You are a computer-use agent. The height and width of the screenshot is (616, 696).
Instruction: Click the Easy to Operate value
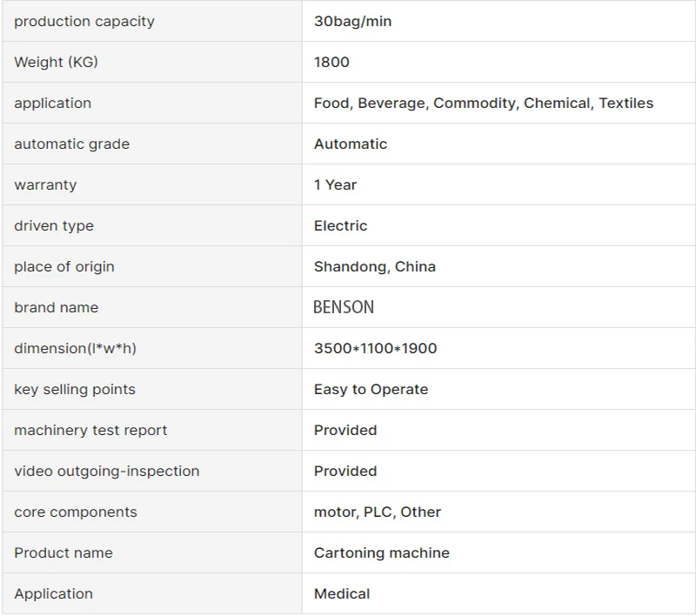click(x=371, y=389)
